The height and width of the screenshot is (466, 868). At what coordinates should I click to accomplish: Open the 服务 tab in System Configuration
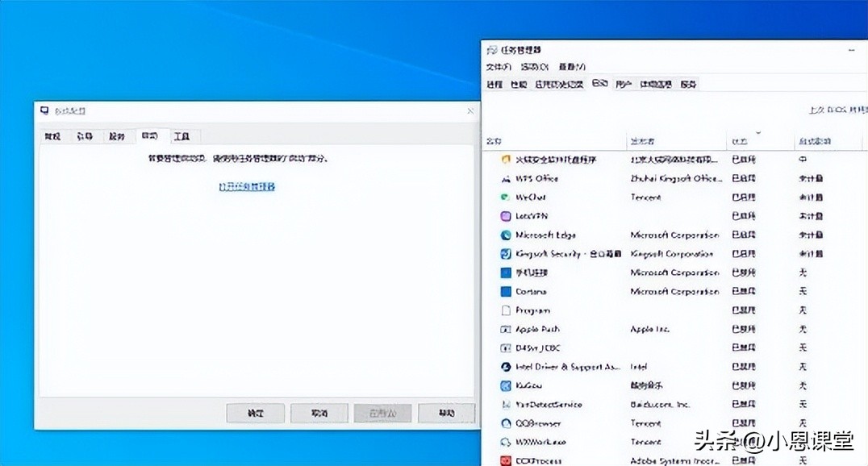click(117, 136)
